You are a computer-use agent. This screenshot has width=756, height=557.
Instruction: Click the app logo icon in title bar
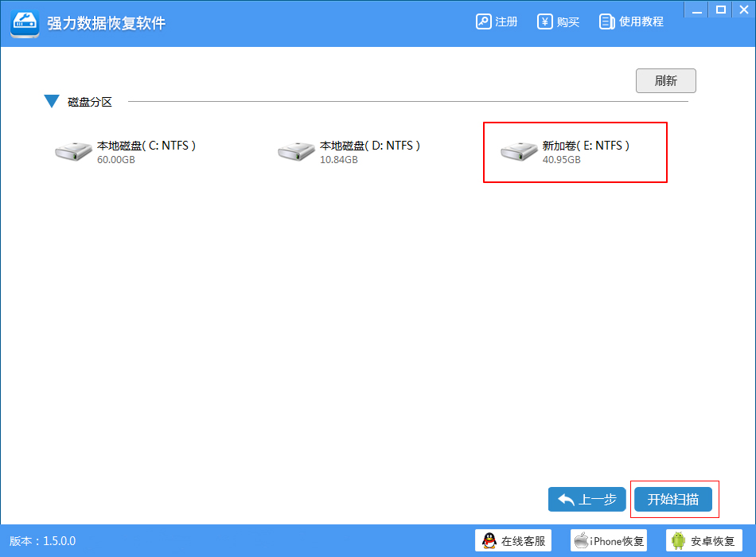coord(25,23)
